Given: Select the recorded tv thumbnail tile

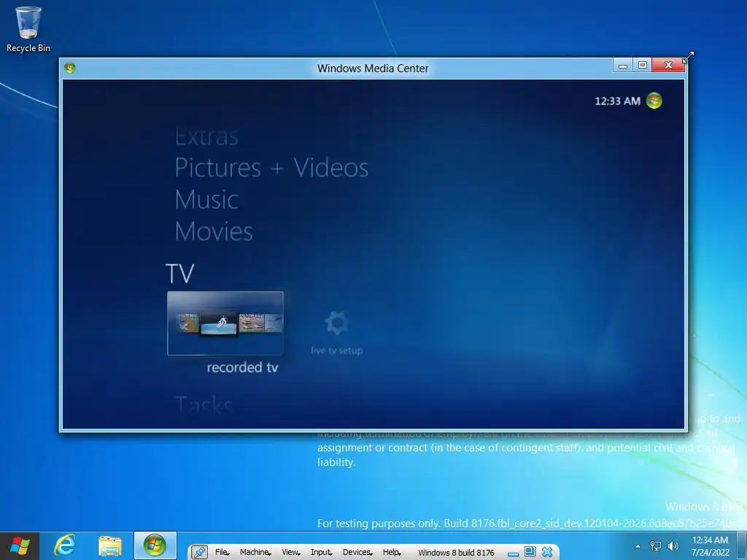Looking at the screenshot, I should (x=225, y=323).
